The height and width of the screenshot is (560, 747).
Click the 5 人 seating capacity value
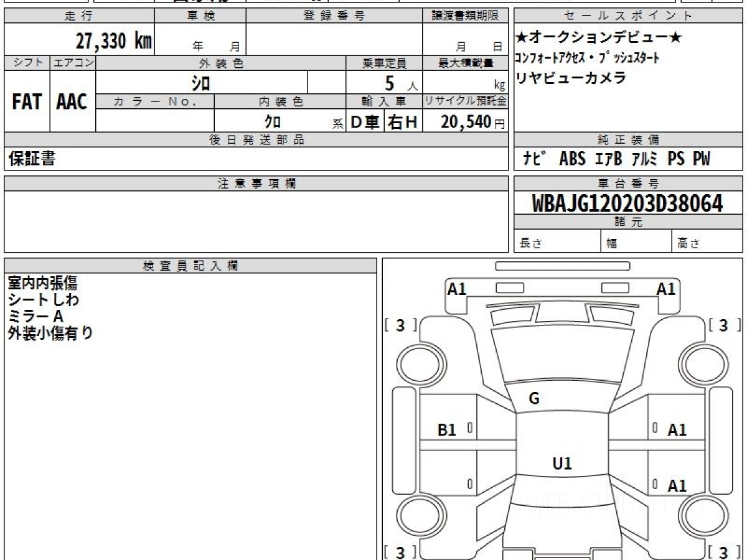pos(402,82)
